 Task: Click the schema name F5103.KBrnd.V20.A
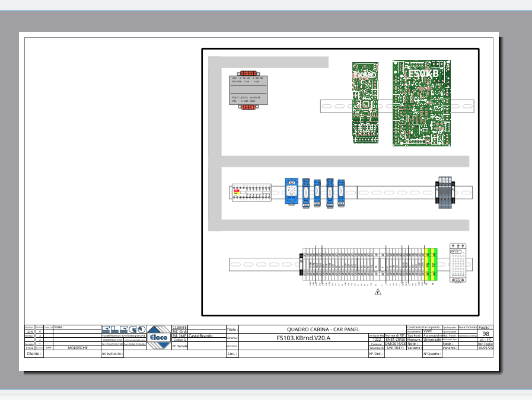point(303,338)
